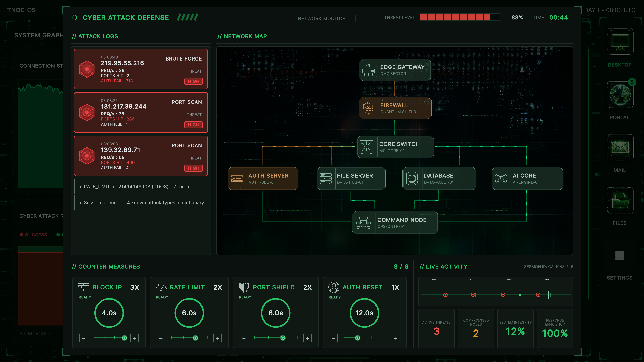The width and height of the screenshot is (644, 362).
Task: Increase Port Shield with plus button
Action: [x=307, y=338]
